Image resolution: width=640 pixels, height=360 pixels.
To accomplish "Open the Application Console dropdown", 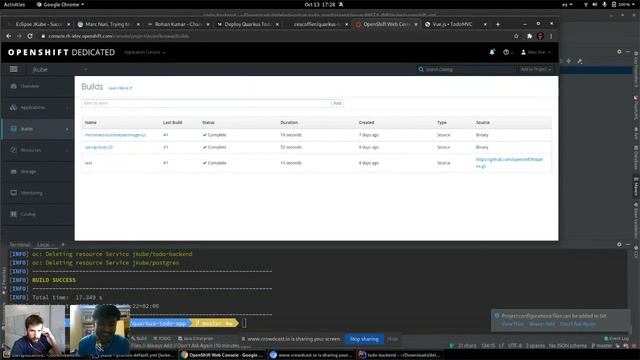I will [x=144, y=52].
